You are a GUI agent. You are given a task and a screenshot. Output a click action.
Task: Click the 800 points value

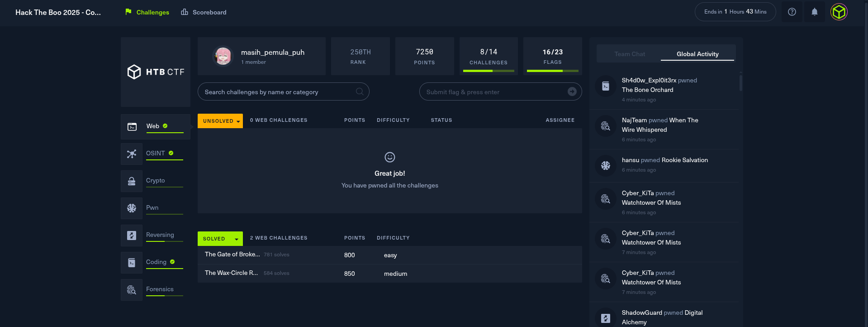click(x=349, y=255)
